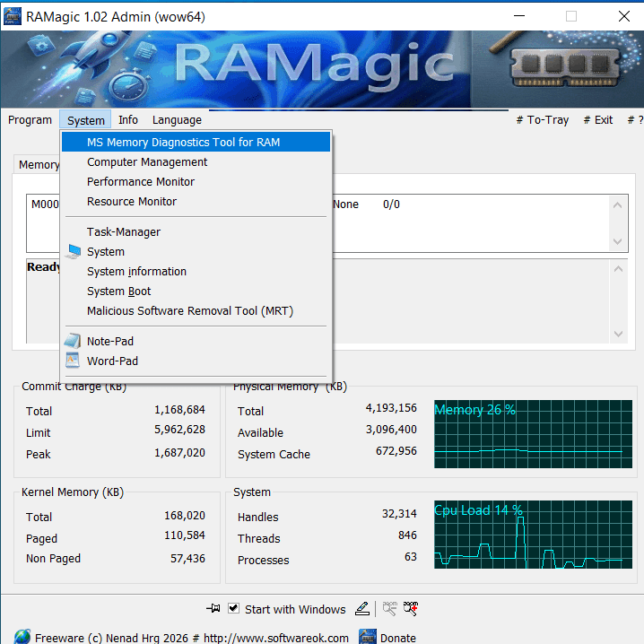The image size is (644, 644).
Task: Run Malicious Software Removal Tool (MRT)
Action: click(196, 310)
